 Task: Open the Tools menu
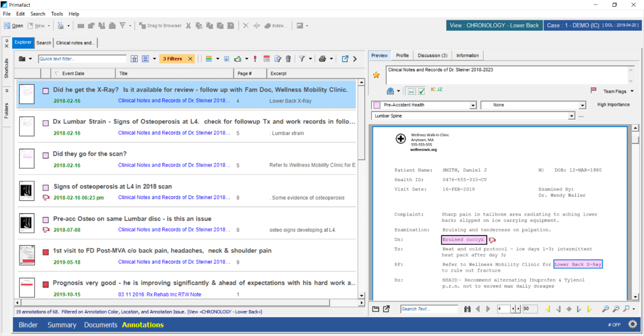click(57, 14)
